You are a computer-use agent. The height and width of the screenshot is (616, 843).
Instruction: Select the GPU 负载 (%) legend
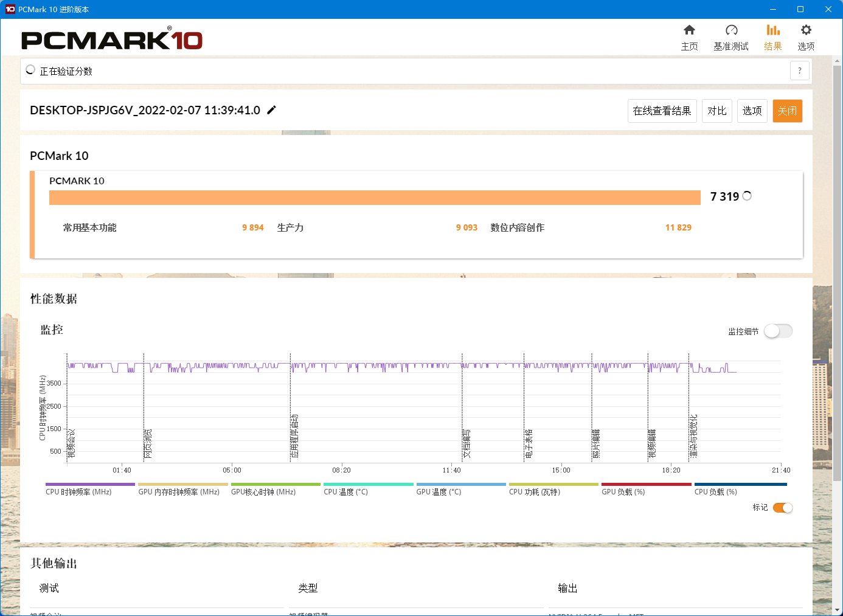coord(647,490)
